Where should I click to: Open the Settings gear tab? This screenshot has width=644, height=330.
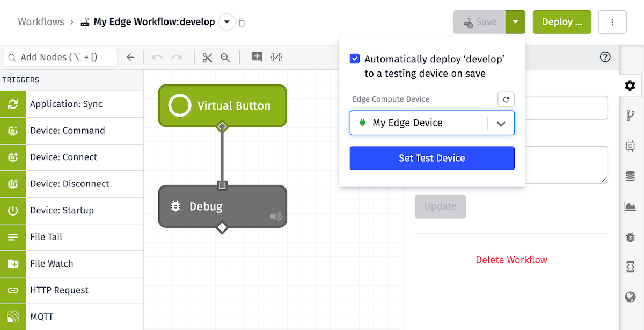(630, 85)
